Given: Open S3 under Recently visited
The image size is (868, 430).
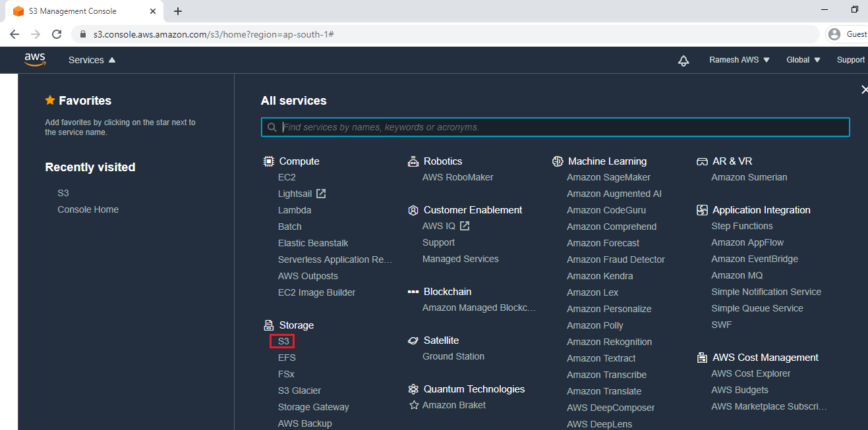Looking at the screenshot, I should click(x=63, y=193).
